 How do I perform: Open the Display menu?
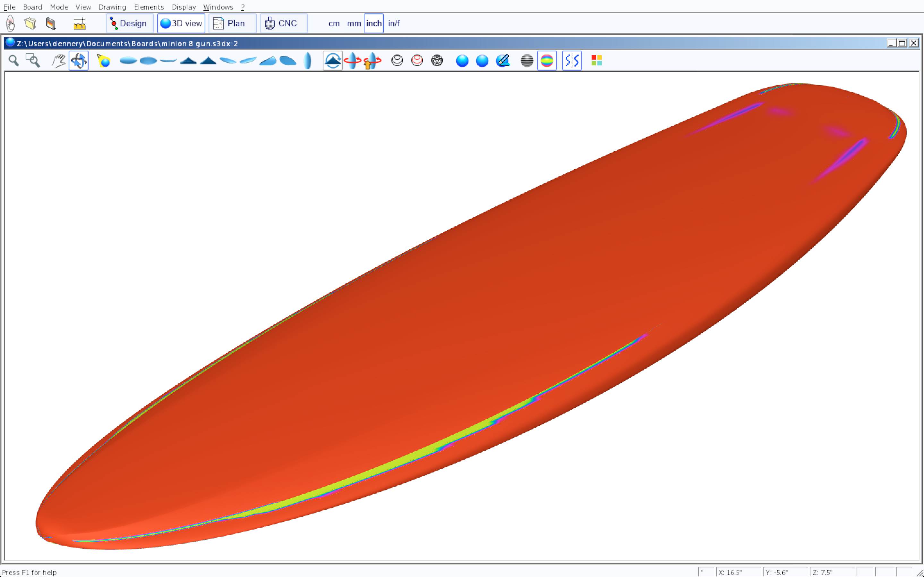184,7
